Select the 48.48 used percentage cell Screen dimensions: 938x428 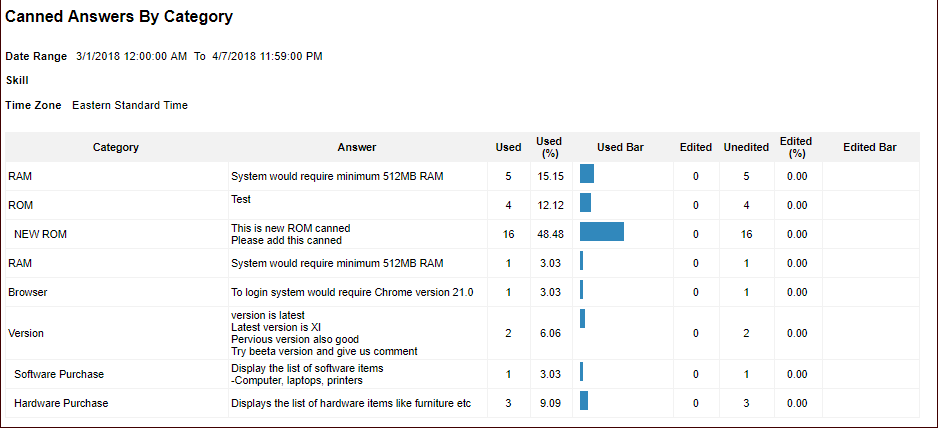(x=549, y=234)
